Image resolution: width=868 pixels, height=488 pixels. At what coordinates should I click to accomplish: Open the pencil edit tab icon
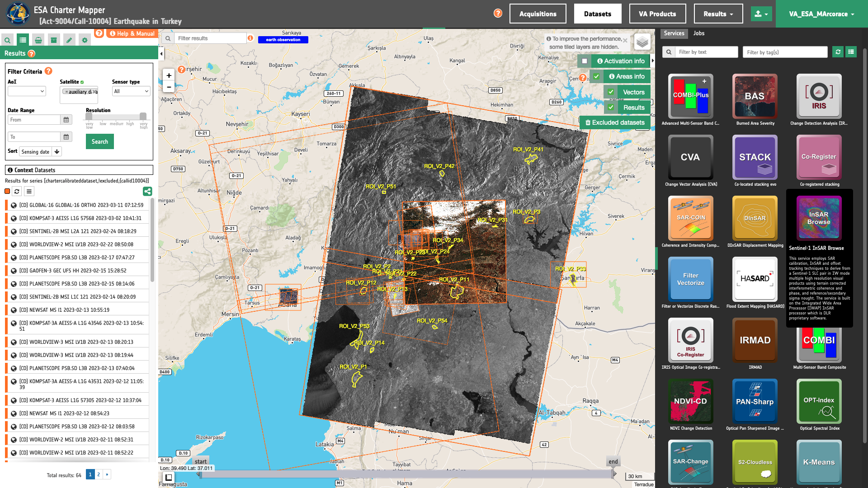(x=69, y=40)
